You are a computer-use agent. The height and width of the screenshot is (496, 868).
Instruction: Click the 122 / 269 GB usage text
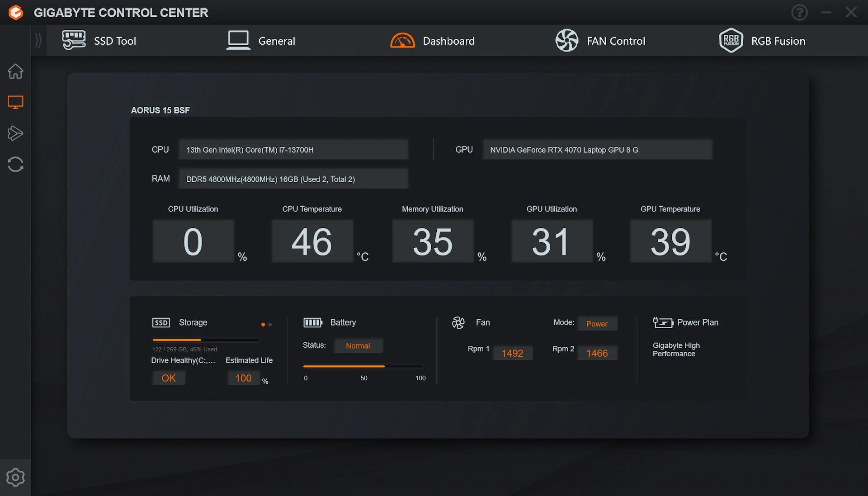[x=184, y=349]
